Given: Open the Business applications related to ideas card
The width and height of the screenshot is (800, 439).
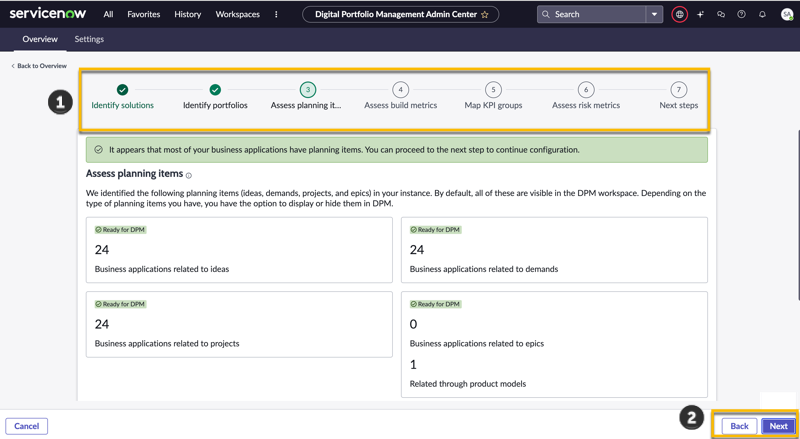Looking at the screenshot, I should pos(239,250).
